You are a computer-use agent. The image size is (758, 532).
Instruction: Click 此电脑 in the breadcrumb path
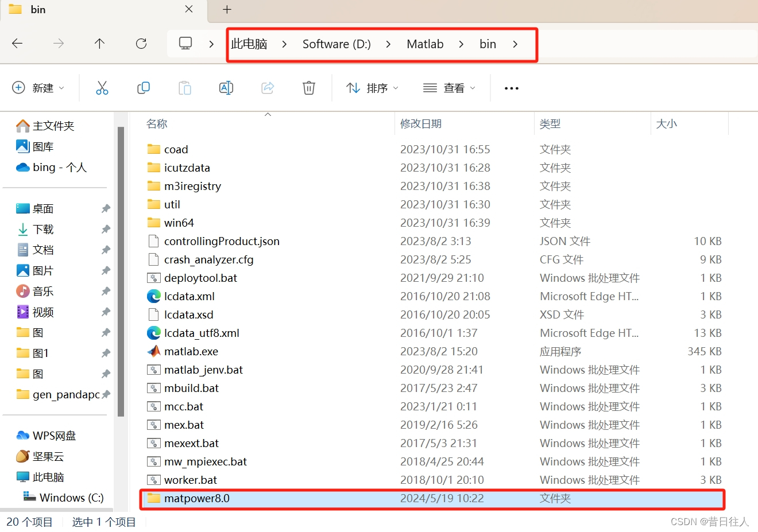point(249,44)
